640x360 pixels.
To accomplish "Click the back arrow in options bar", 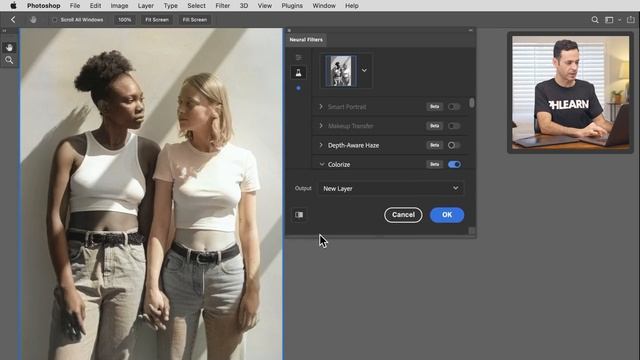I will pyautogui.click(x=13, y=20).
